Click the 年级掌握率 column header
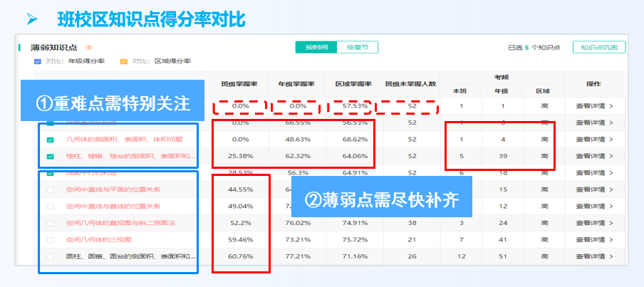Viewport: 644px width, 287px height. point(296,84)
